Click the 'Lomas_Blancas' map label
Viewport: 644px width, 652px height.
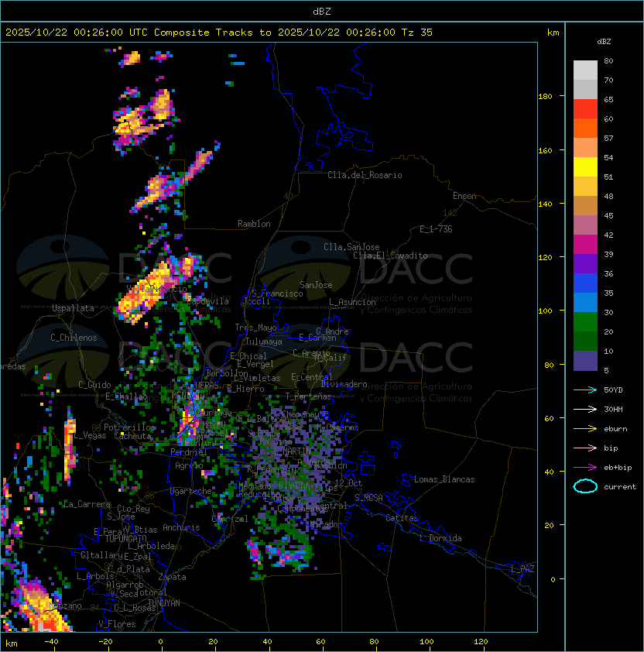tap(444, 479)
